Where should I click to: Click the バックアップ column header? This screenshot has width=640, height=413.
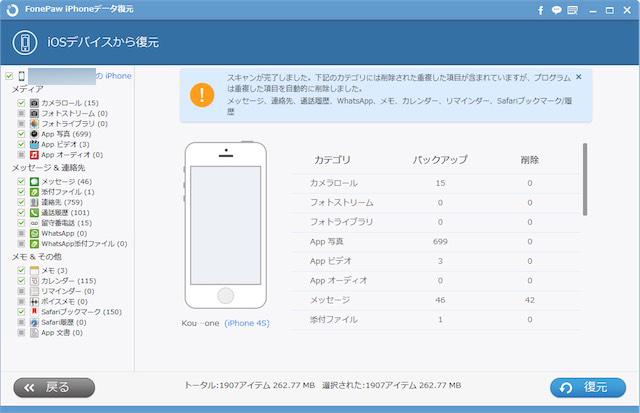[440, 160]
